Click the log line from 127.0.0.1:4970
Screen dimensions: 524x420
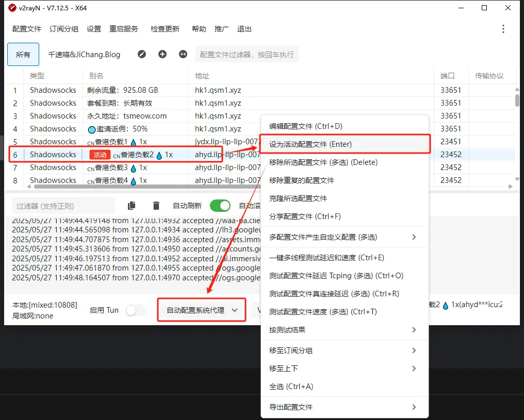(136, 277)
